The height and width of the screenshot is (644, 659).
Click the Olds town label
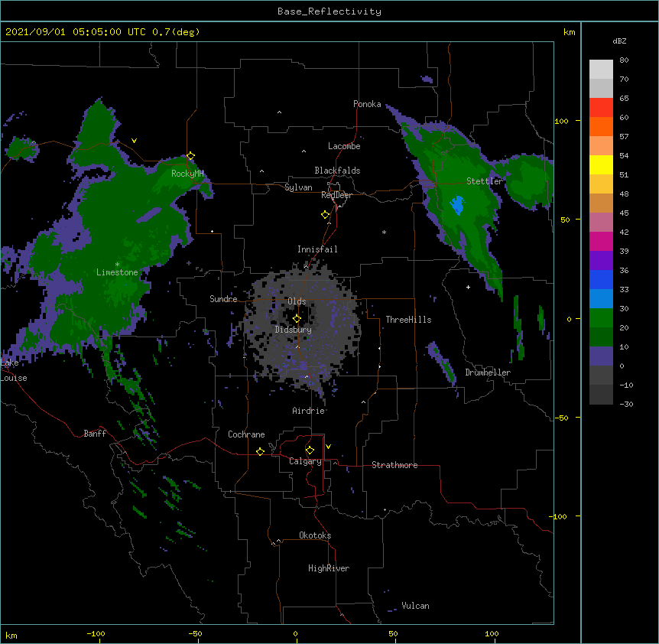pos(297,301)
